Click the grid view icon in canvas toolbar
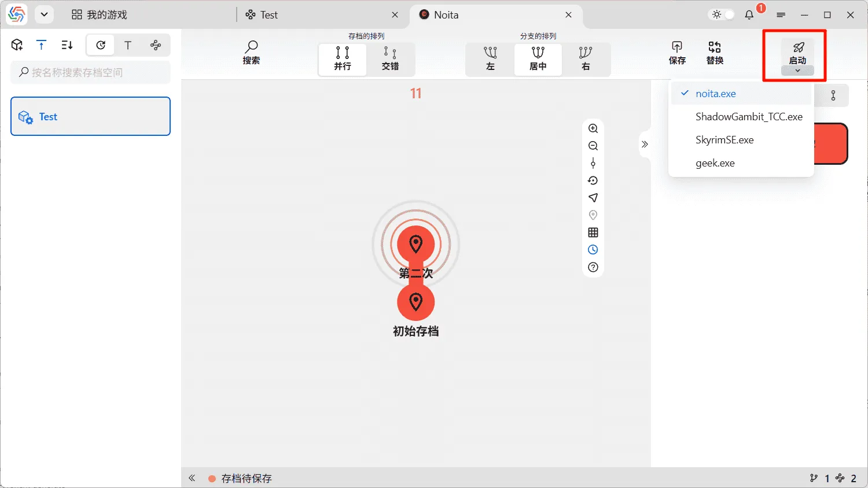The width and height of the screenshot is (868, 488). (x=593, y=232)
